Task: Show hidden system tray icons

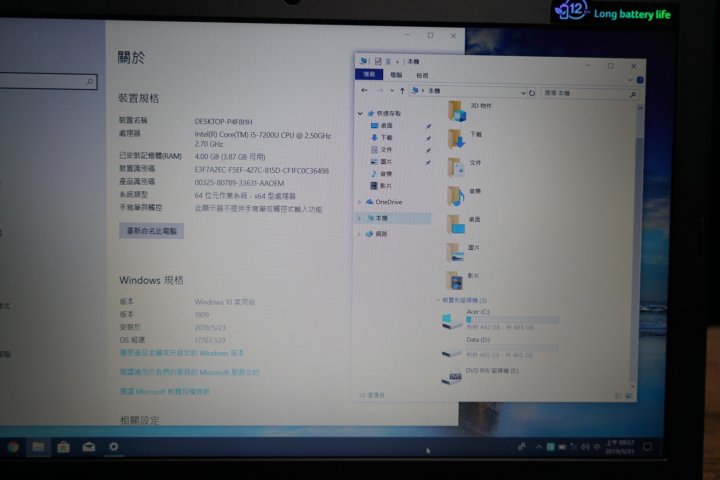Action: pos(539,446)
